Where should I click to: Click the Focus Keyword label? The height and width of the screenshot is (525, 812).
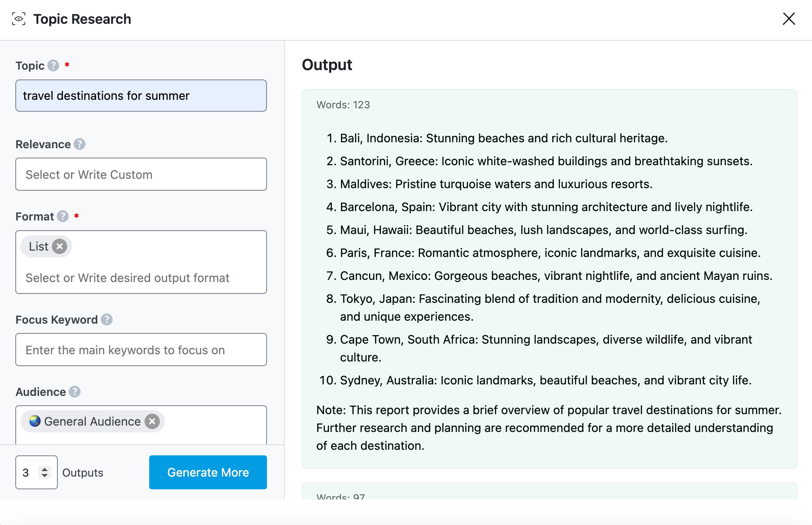57,319
